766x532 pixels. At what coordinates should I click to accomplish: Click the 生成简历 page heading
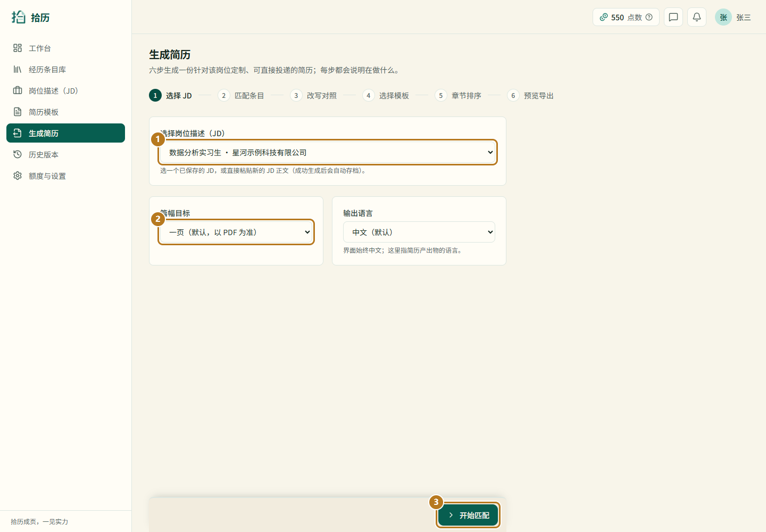click(170, 54)
